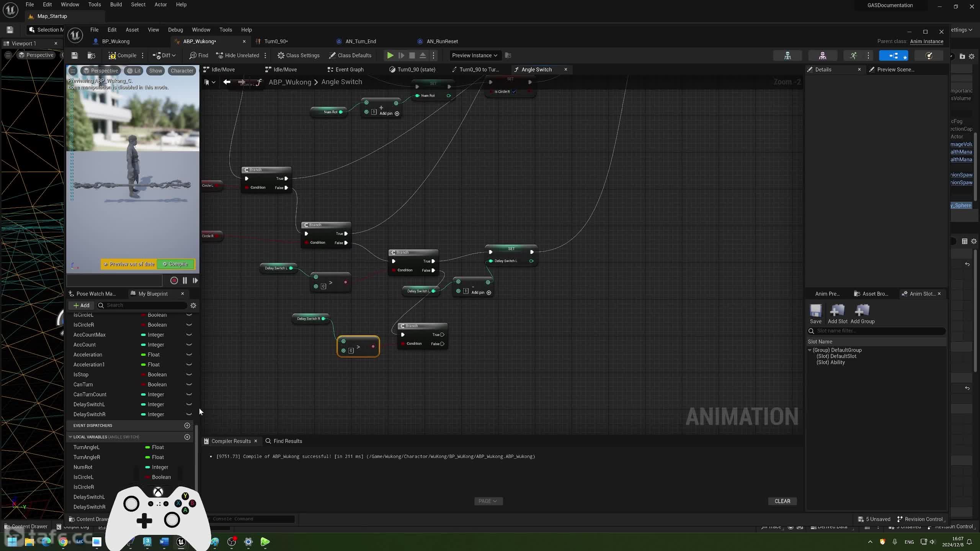Switch to Animation editor mode icon
Screen dimensions: 980x551
853,56
